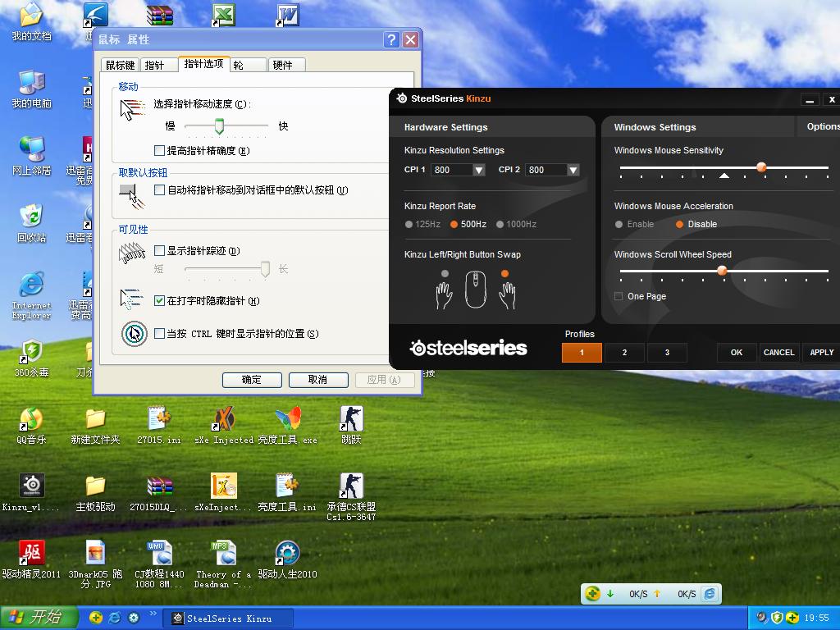Launch sXe Injected shortcut
Screen dimensions: 840x630
tap(224, 426)
